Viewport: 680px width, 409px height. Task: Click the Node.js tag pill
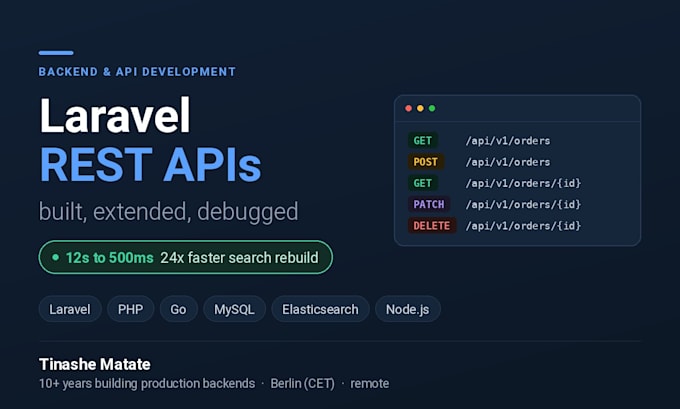(408, 309)
